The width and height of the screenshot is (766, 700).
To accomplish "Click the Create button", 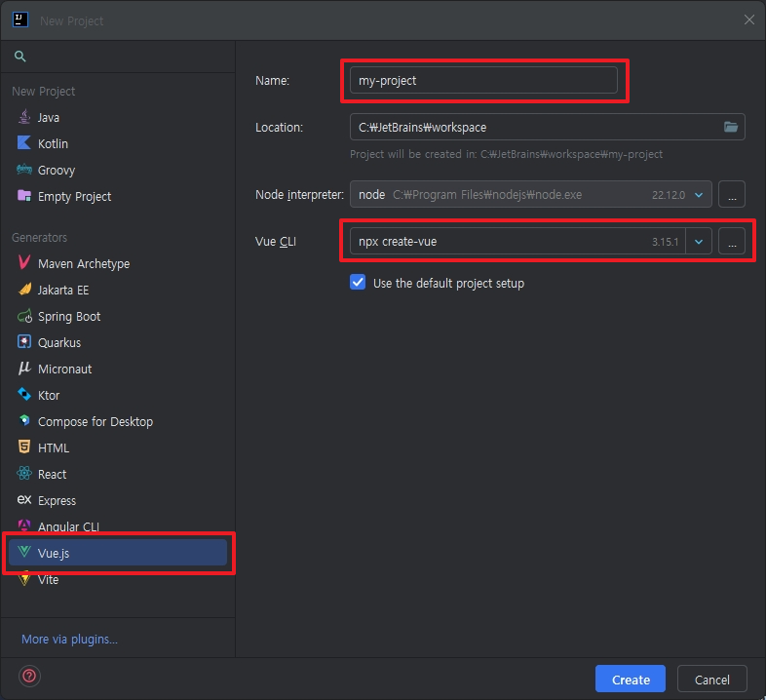I will pyautogui.click(x=631, y=679).
